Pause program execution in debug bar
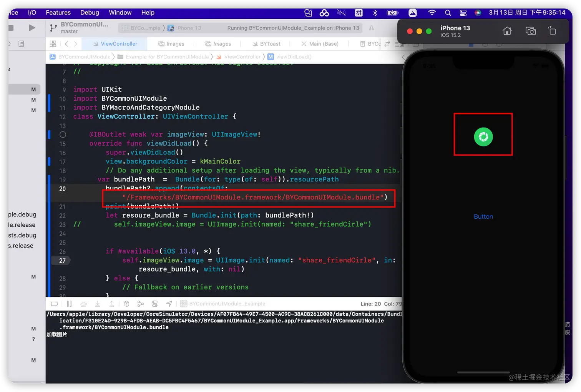Screen dimensions: 581x392 tap(69, 304)
